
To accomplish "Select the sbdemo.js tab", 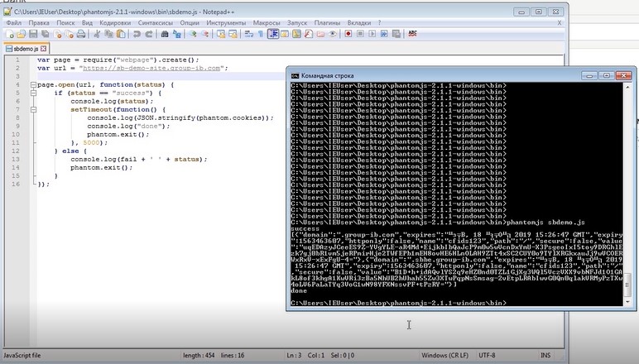I will click(26, 49).
